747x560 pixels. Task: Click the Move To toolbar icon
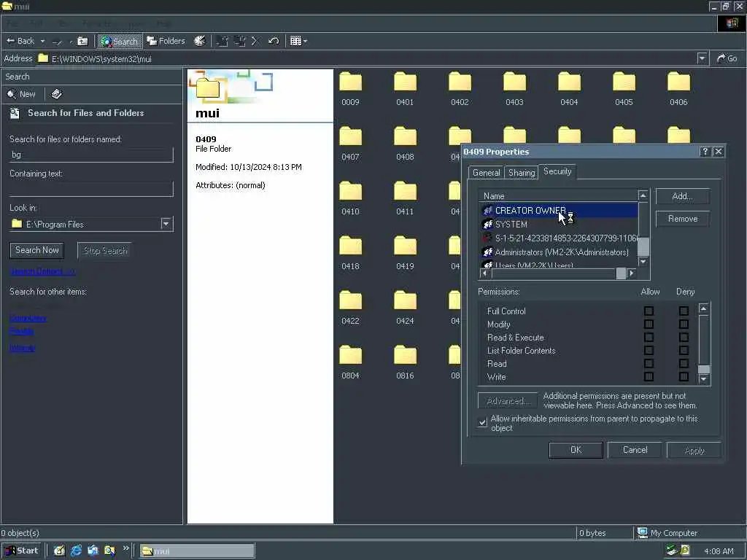pos(222,41)
